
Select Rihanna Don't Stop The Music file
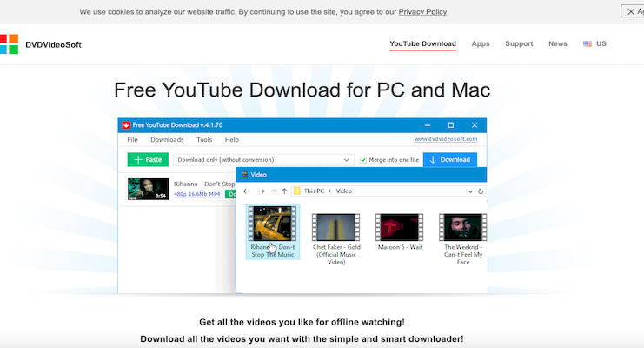click(273, 232)
